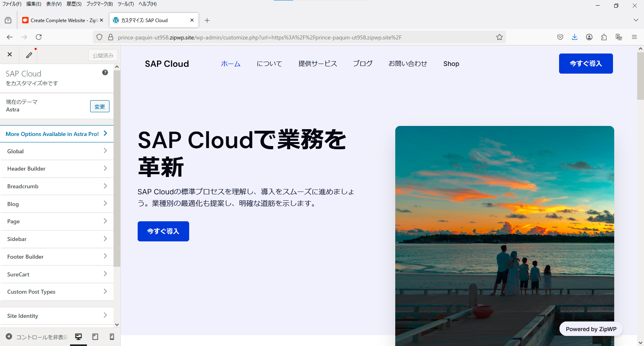The width and height of the screenshot is (644, 346).
Task: Expand the Breadcrumb section
Action: pyautogui.click(x=57, y=186)
